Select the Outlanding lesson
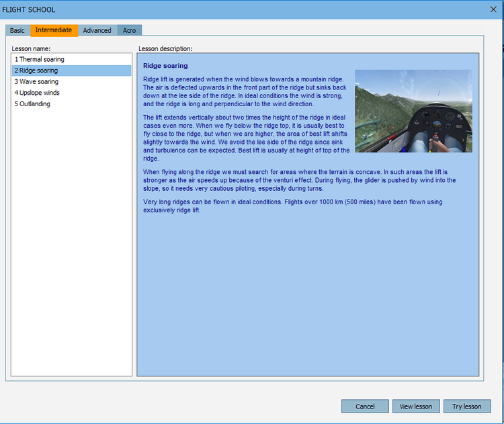Screen dimensions: 504x424 click(x=71, y=104)
